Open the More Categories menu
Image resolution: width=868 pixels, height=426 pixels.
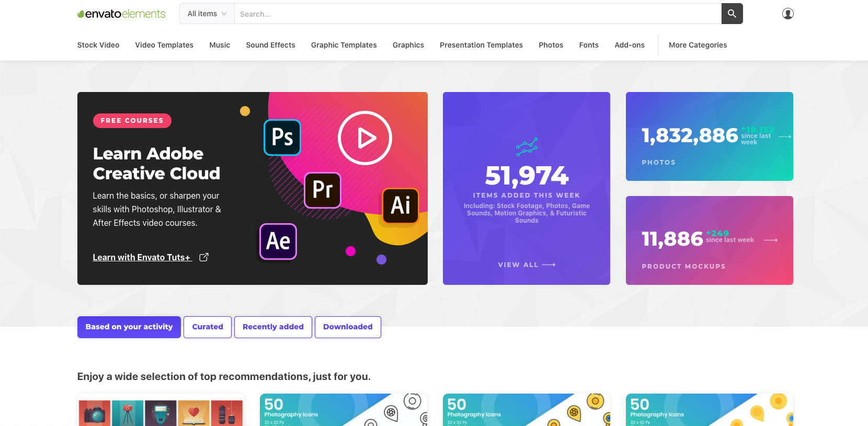click(x=698, y=45)
